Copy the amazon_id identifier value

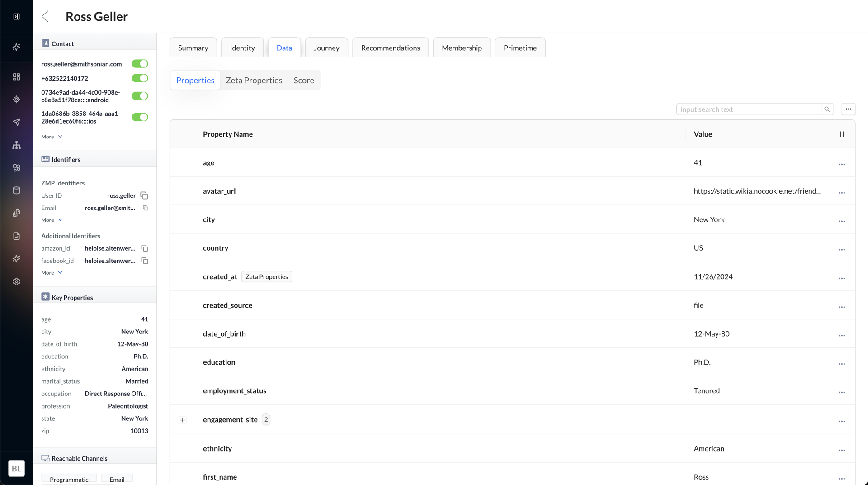tap(145, 248)
